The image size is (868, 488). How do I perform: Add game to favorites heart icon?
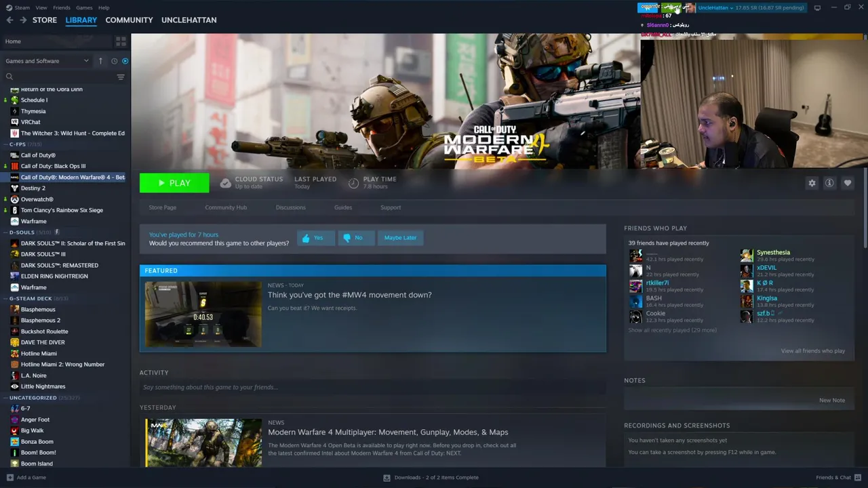tap(847, 183)
